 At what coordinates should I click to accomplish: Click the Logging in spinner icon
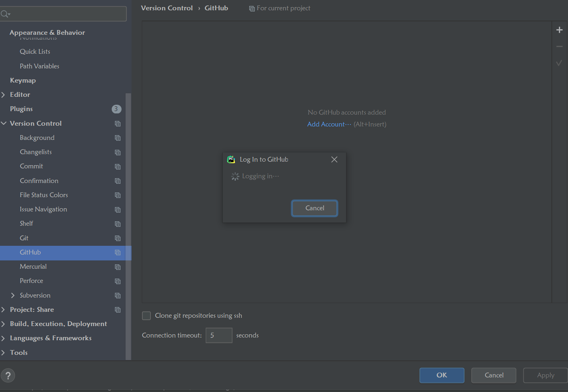point(235,177)
